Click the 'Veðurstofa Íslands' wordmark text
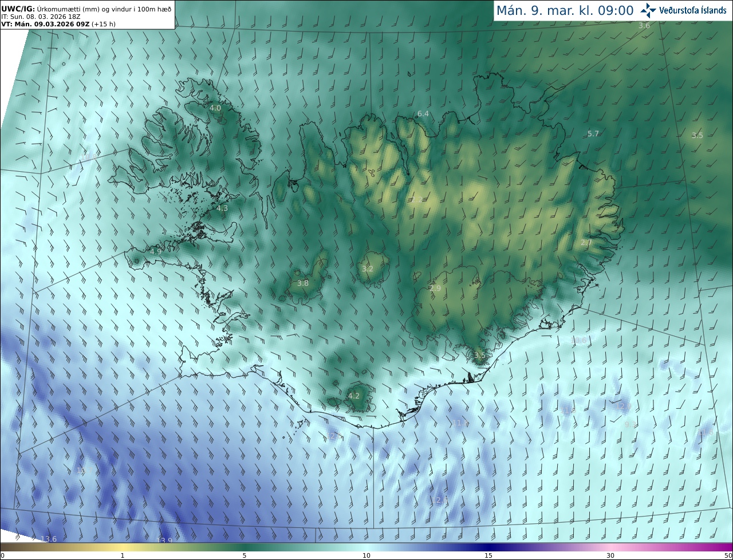733x560 pixels. [x=693, y=10]
